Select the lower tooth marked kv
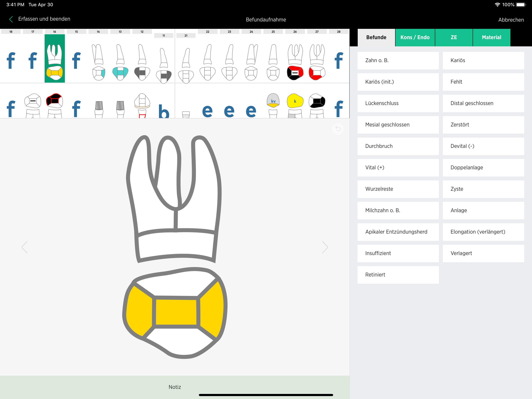 (x=273, y=105)
